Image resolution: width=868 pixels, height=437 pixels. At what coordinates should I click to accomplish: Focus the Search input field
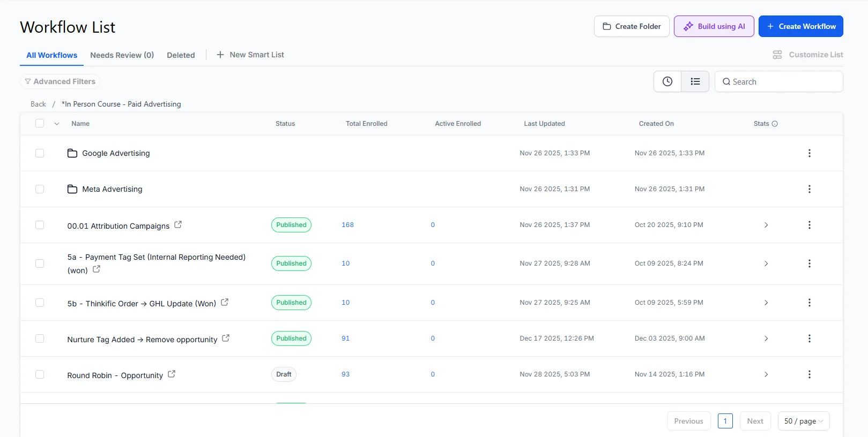(779, 81)
